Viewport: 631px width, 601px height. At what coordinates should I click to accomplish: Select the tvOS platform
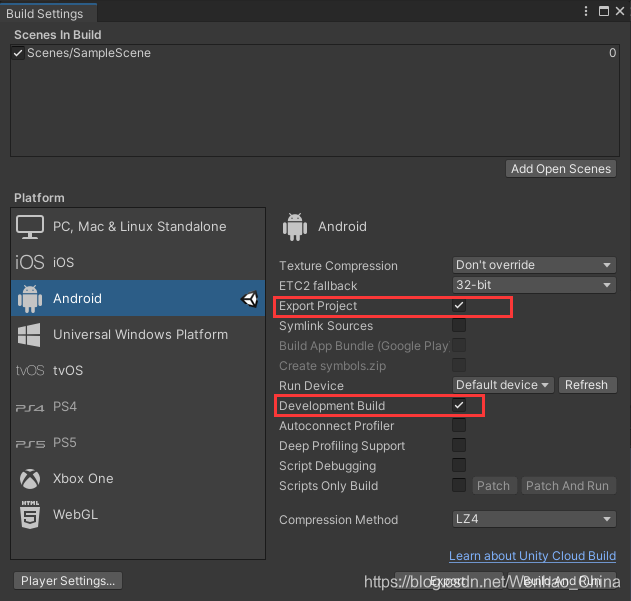(x=138, y=370)
